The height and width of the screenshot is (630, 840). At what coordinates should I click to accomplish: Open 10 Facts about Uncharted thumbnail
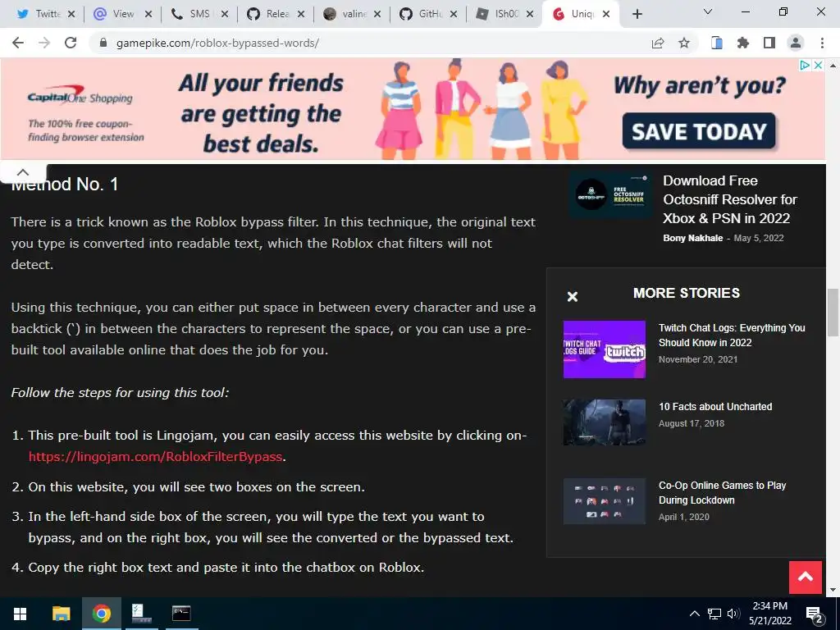point(605,422)
